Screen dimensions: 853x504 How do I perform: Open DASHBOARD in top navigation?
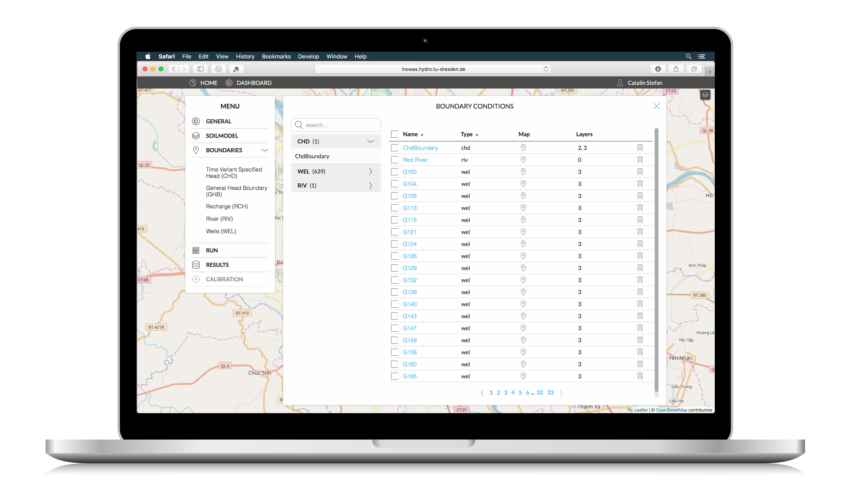248,83
